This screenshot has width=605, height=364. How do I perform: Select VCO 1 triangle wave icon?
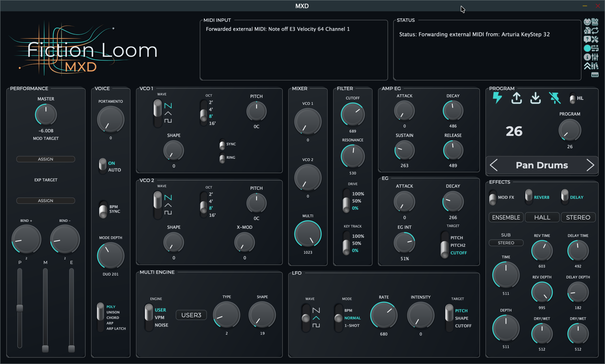click(168, 113)
